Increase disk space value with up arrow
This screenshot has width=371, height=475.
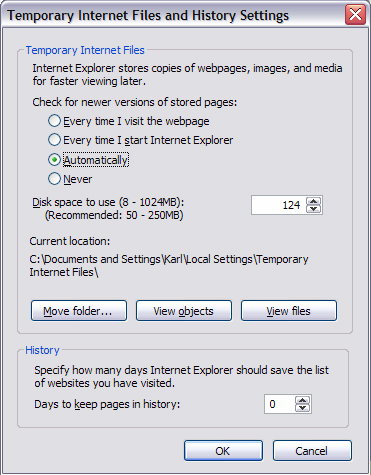point(313,201)
